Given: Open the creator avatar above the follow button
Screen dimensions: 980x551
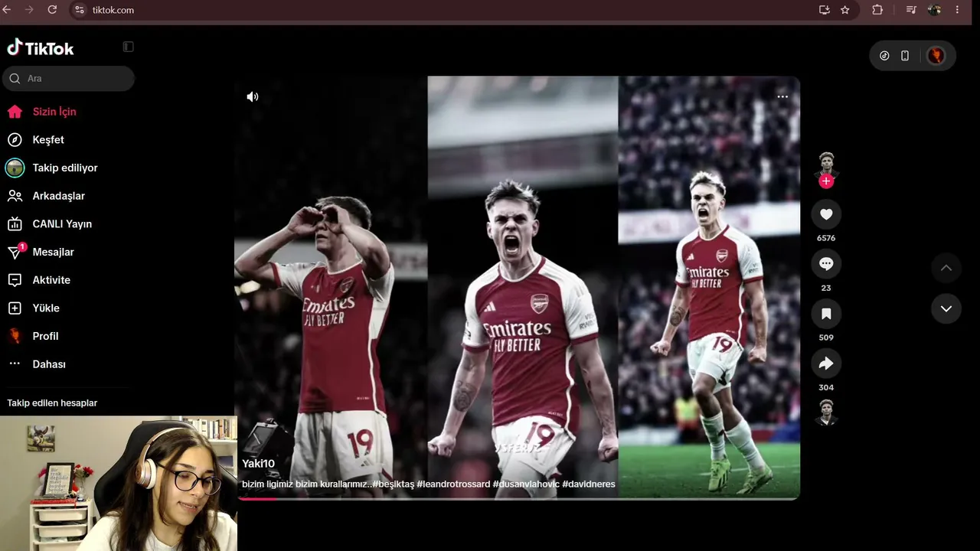Looking at the screenshot, I should coord(826,161).
